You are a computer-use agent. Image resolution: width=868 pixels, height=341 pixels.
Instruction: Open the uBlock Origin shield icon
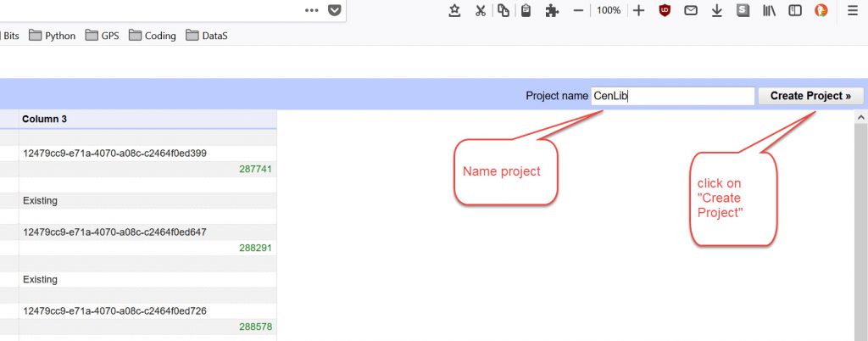coord(665,10)
